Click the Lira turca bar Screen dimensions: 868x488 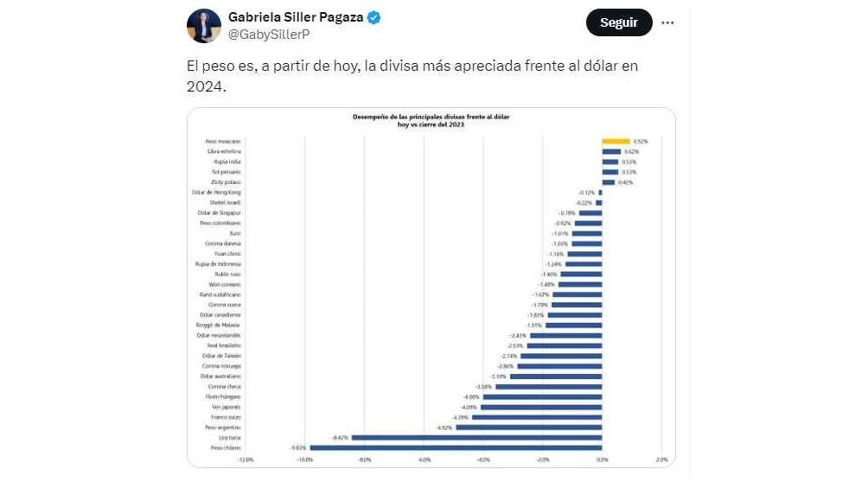pos(476,437)
